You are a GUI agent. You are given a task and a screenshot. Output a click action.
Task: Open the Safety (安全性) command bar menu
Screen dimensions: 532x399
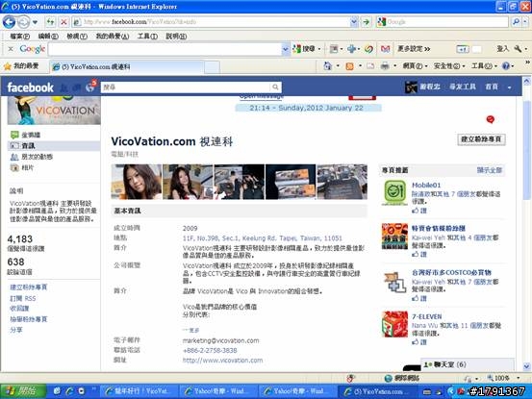[449, 65]
